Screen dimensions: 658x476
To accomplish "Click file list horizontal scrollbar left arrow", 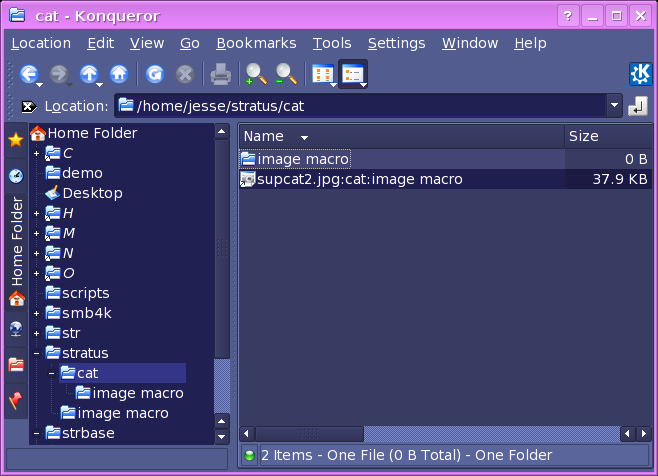I will point(247,434).
